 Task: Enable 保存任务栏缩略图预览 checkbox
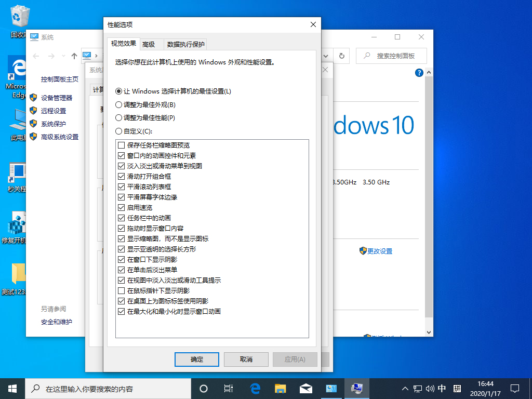(x=121, y=145)
